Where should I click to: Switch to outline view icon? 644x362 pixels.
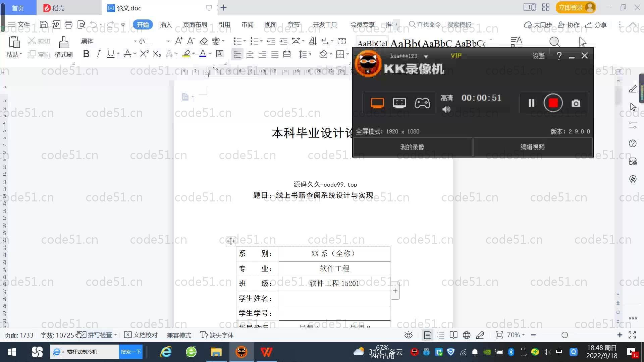tap(441, 335)
